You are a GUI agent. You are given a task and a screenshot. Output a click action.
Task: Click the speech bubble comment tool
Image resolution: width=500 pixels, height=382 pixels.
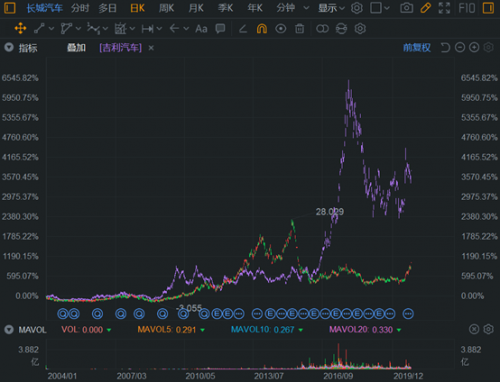tap(220, 29)
